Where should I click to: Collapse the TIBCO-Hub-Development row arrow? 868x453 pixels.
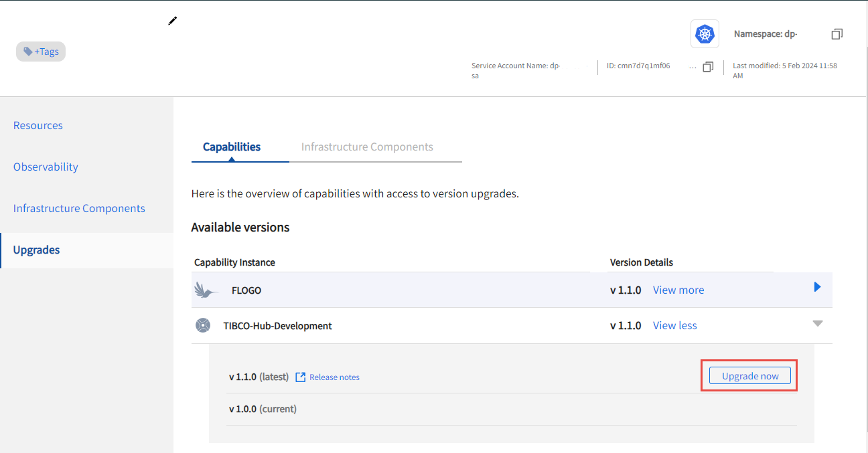point(817,323)
